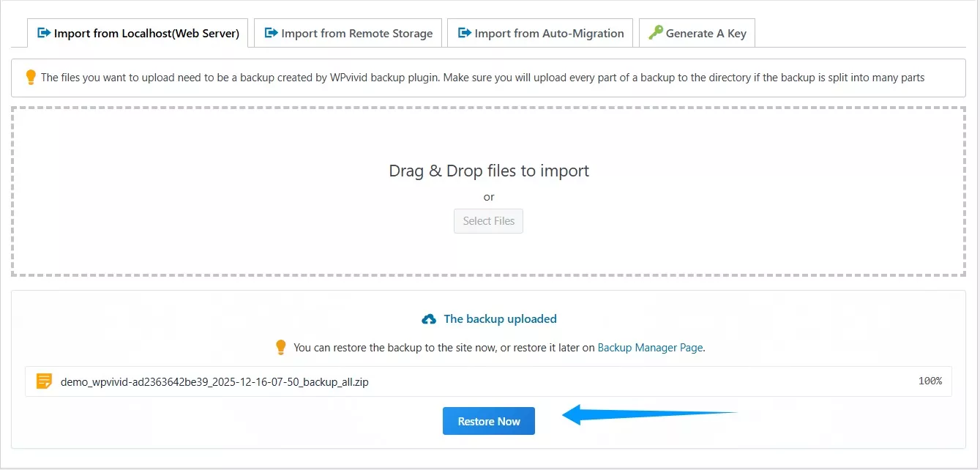Click the lightbulb icon in top notice
This screenshot has width=980, height=470.
pyautogui.click(x=31, y=77)
